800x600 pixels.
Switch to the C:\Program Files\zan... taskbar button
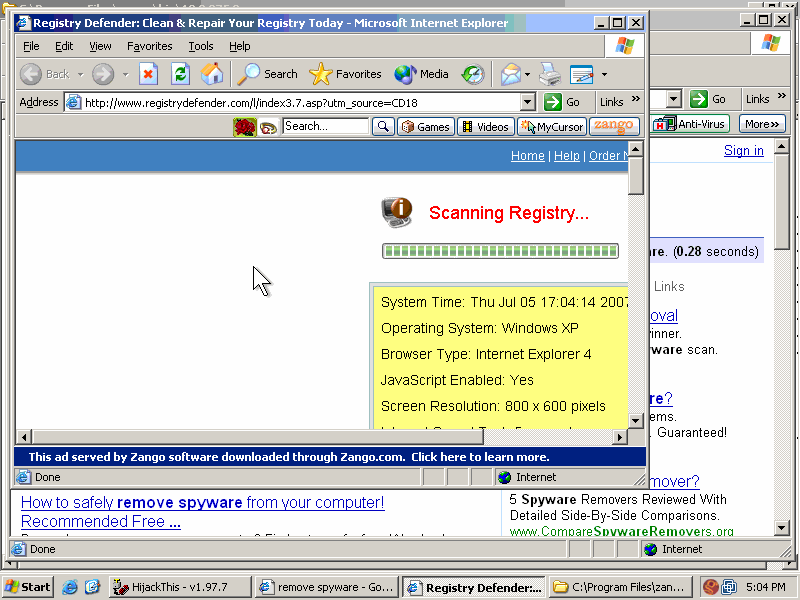[620, 587]
